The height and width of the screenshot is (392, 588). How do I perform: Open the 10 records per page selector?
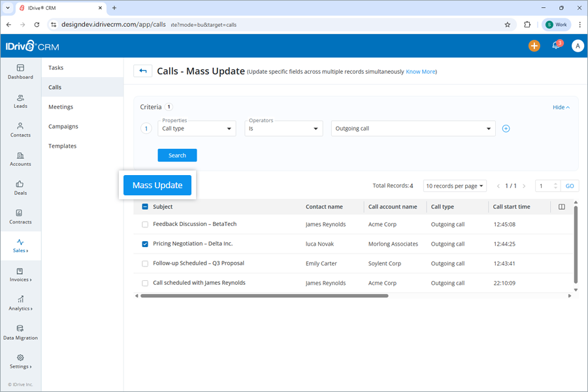tap(457, 186)
